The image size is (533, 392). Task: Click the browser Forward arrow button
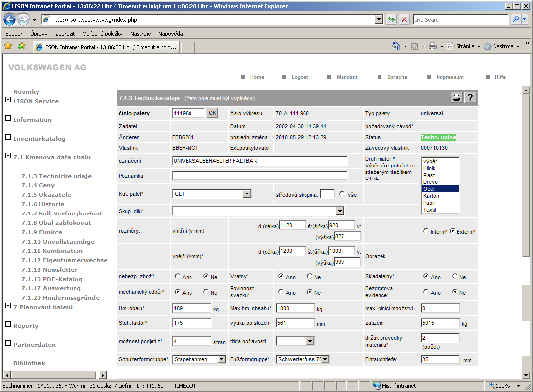[x=23, y=19]
